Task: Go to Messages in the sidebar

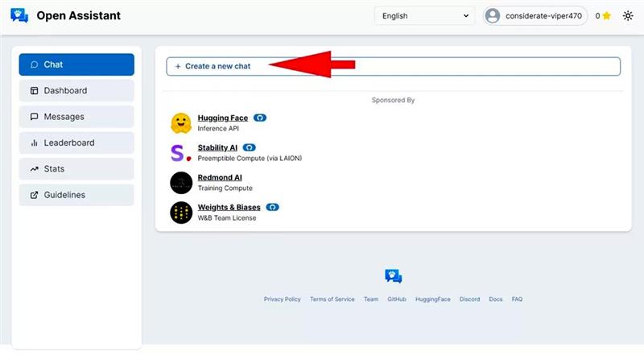Action: 76,117
